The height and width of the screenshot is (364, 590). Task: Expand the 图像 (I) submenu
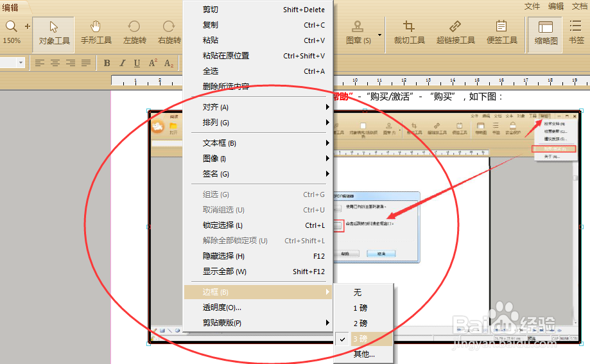[x=257, y=159]
